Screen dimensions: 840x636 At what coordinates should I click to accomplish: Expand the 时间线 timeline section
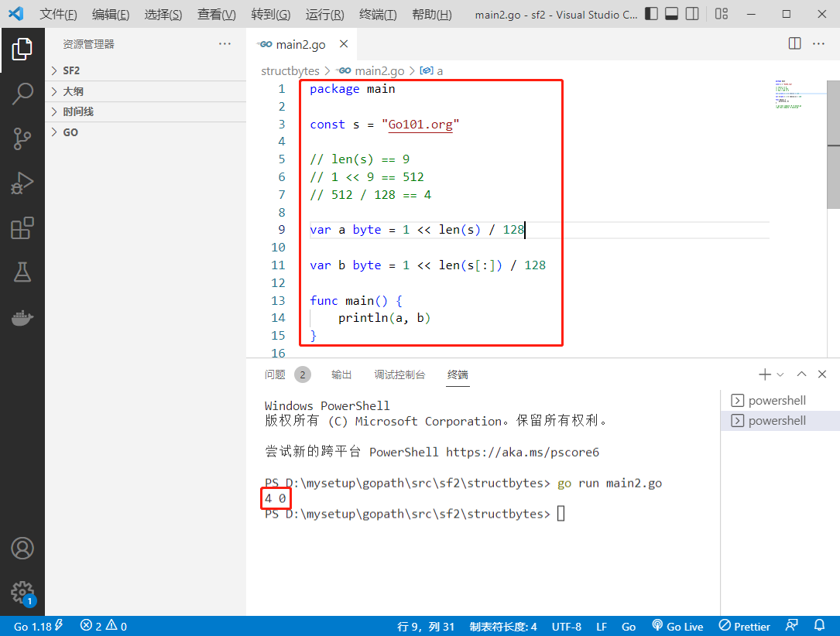(146, 112)
